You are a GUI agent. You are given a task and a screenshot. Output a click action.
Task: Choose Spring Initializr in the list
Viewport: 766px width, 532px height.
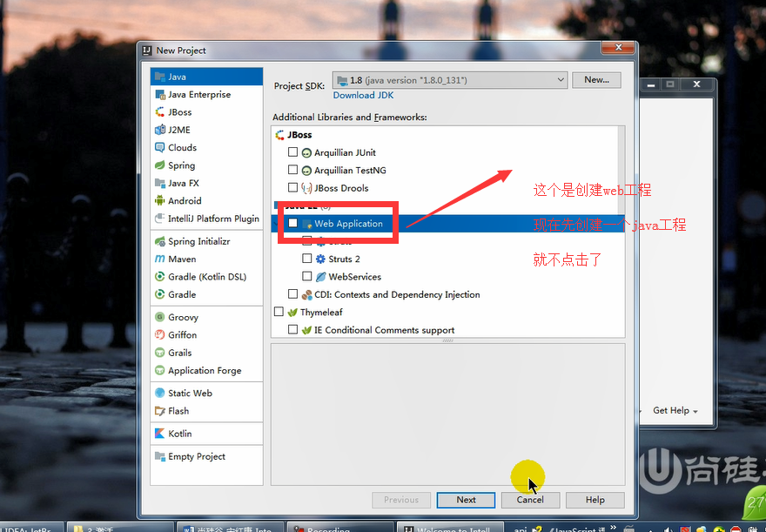tap(206, 241)
